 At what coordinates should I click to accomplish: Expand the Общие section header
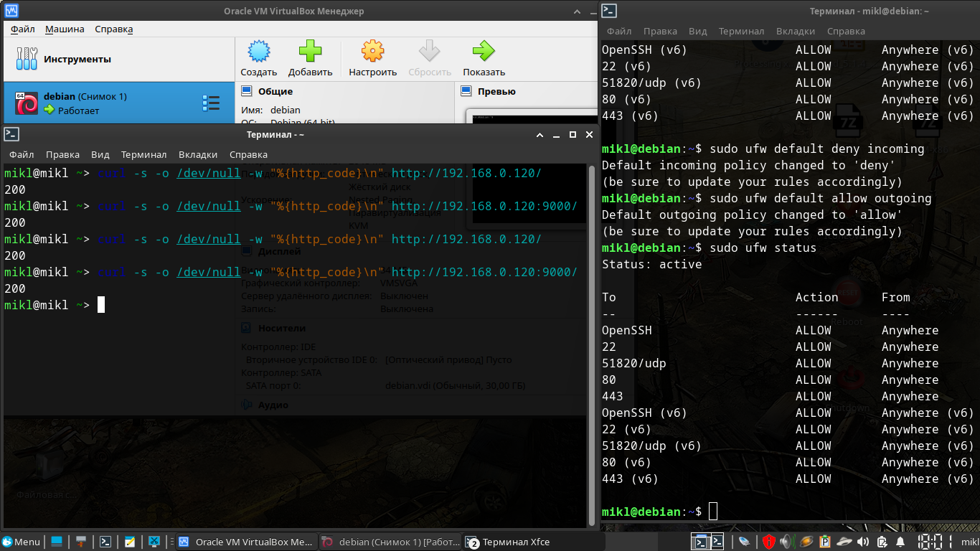pos(275,91)
